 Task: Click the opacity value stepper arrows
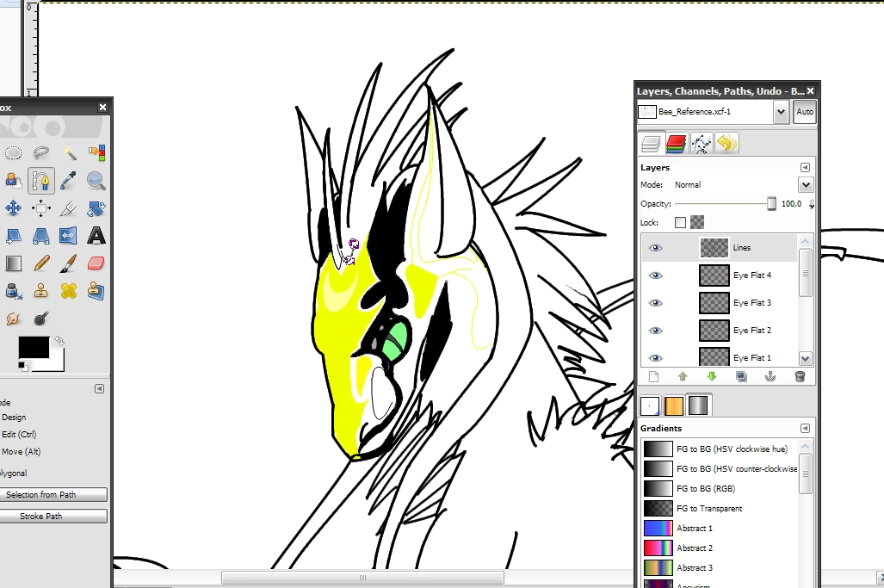click(x=812, y=204)
